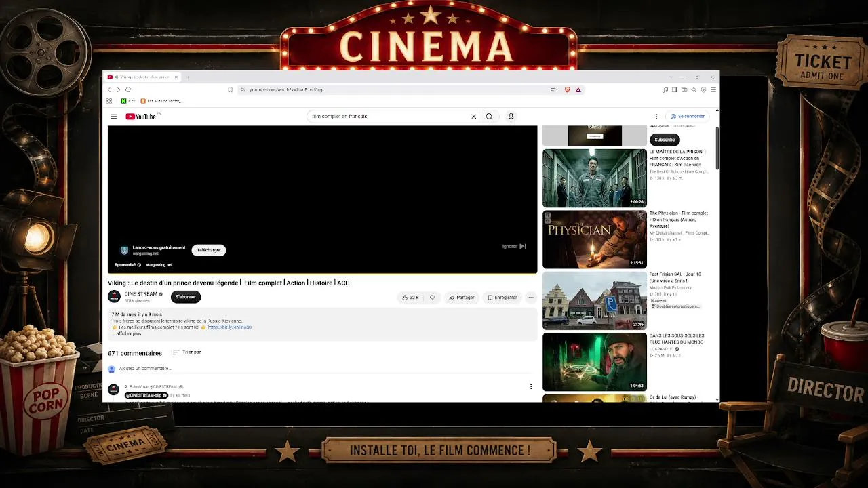Open the Trier par sort menu
Image resolution: width=868 pixels, height=488 pixels.
(187, 352)
